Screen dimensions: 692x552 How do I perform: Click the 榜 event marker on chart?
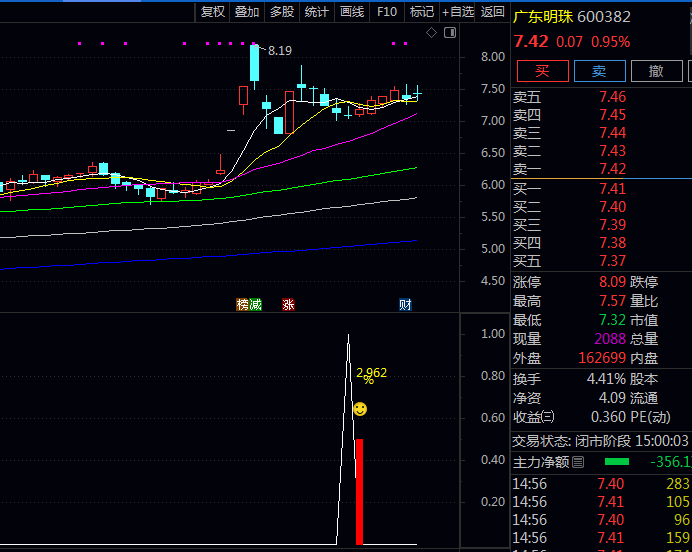point(242,304)
